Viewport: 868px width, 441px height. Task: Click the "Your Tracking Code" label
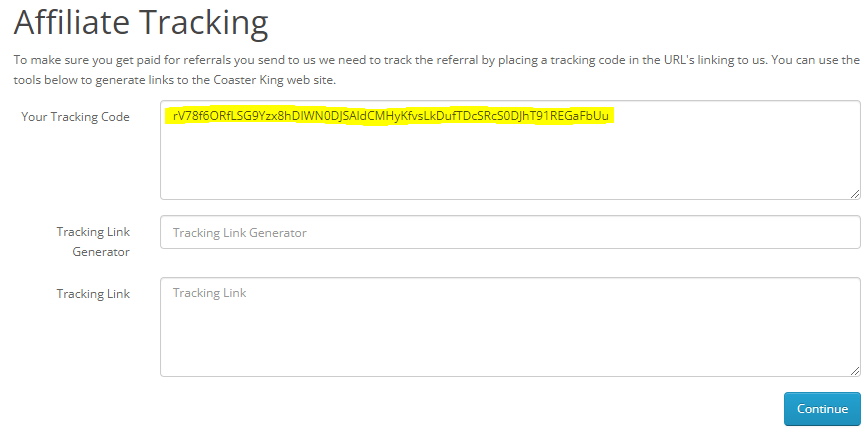tap(75, 117)
